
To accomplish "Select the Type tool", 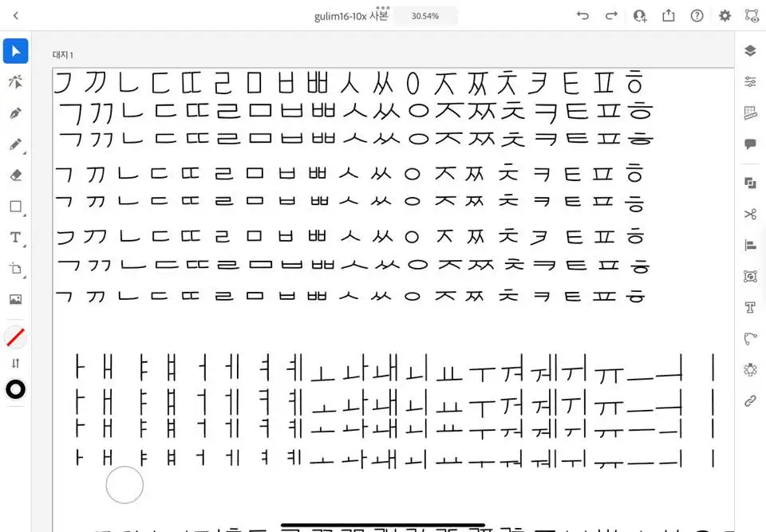I will (x=15, y=237).
